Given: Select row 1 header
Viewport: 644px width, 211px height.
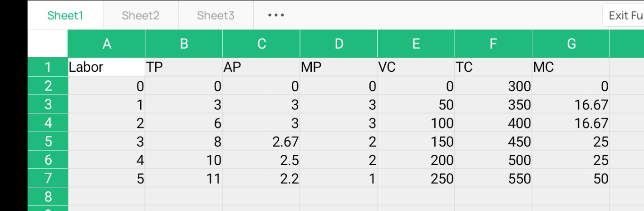Looking at the screenshot, I should point(48,68).
